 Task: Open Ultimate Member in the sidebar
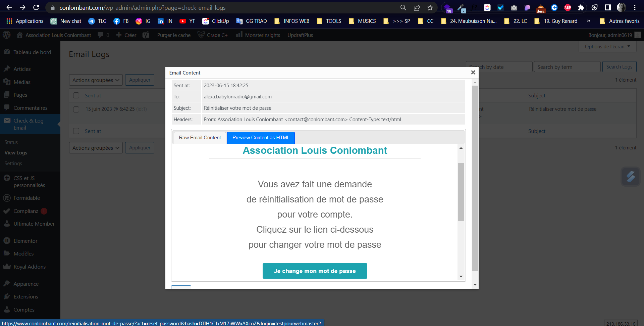point(30,224)
